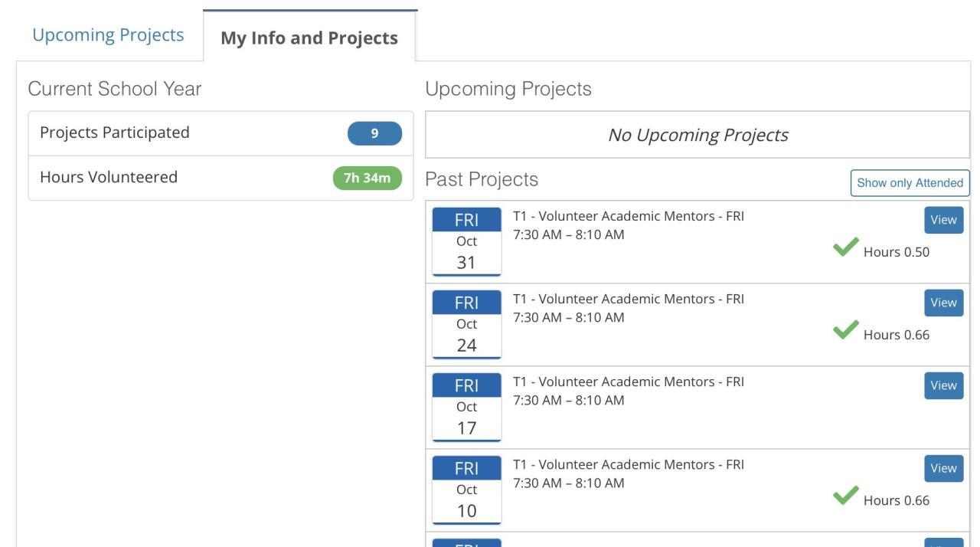
Task: View the Oct 17 project
Action: (x=943, y=385)
